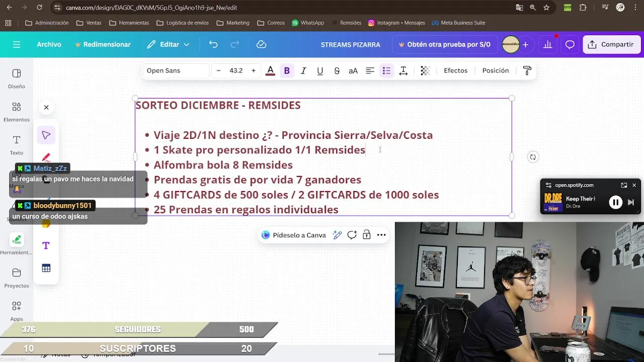Select the copy style paint roller

point(527,70)
